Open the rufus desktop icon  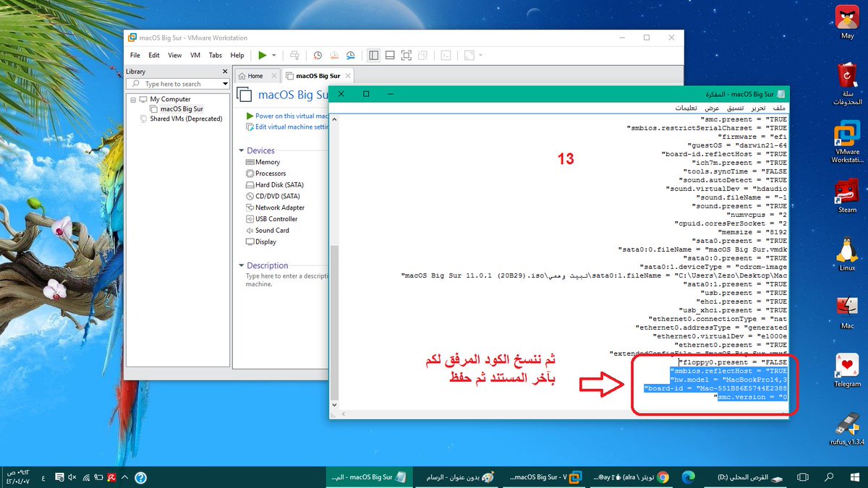[847, 428]
